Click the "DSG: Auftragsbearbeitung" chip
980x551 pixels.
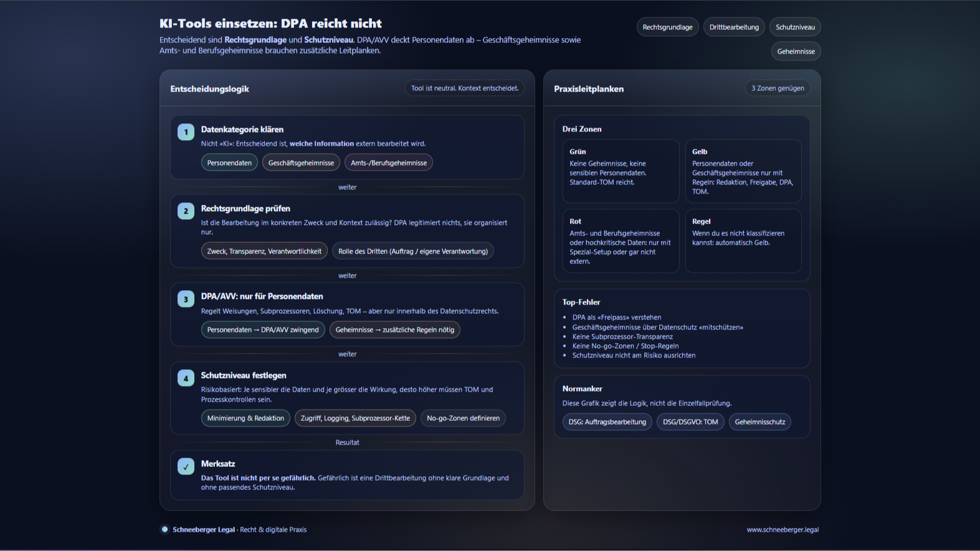[x=607, y=421]
